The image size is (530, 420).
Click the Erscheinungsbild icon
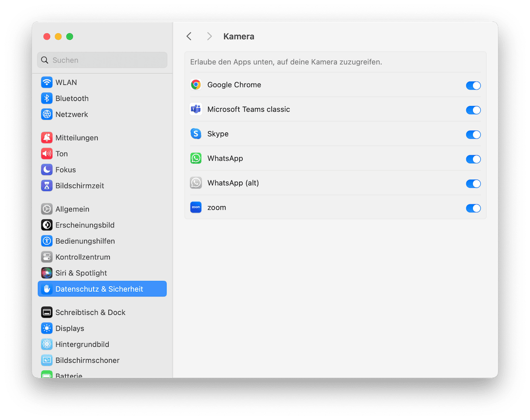pyautogui.click(x=47, y=225)
